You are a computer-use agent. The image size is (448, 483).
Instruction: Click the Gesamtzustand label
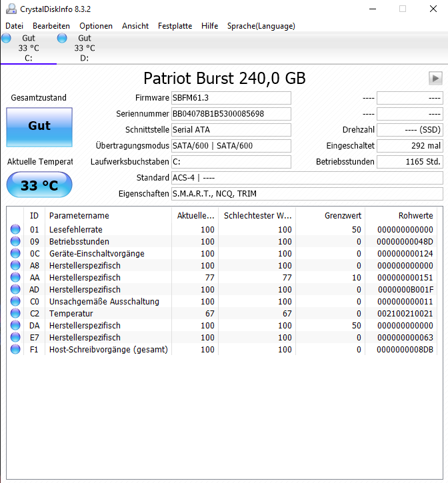[x=39, y=98]
